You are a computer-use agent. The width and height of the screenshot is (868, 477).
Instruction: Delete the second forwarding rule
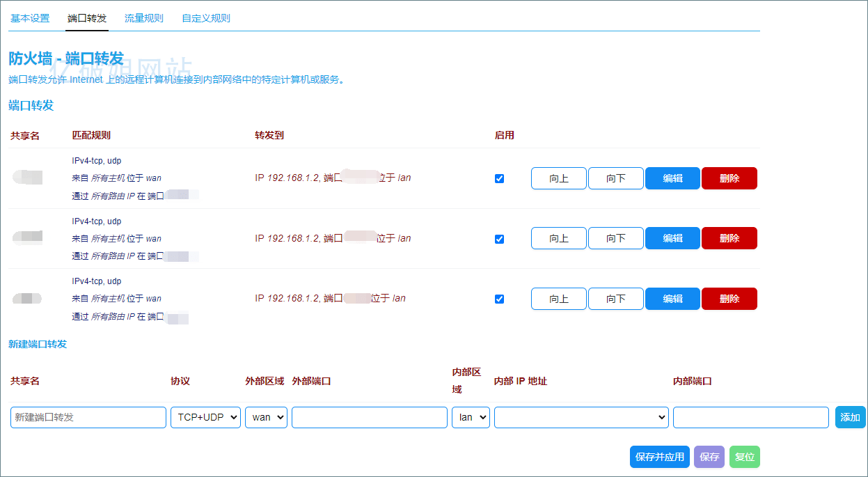[729, 238]
